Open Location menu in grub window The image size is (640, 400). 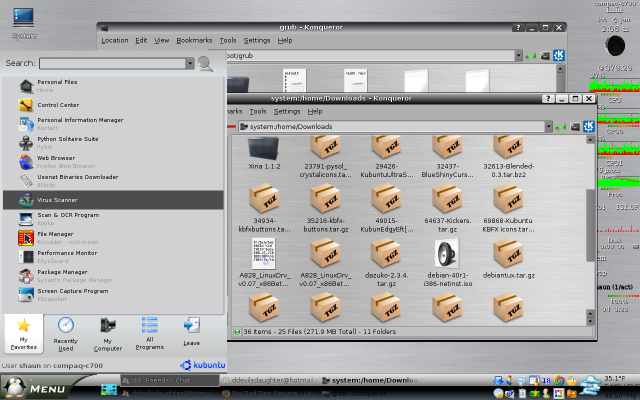pos(115,40)
